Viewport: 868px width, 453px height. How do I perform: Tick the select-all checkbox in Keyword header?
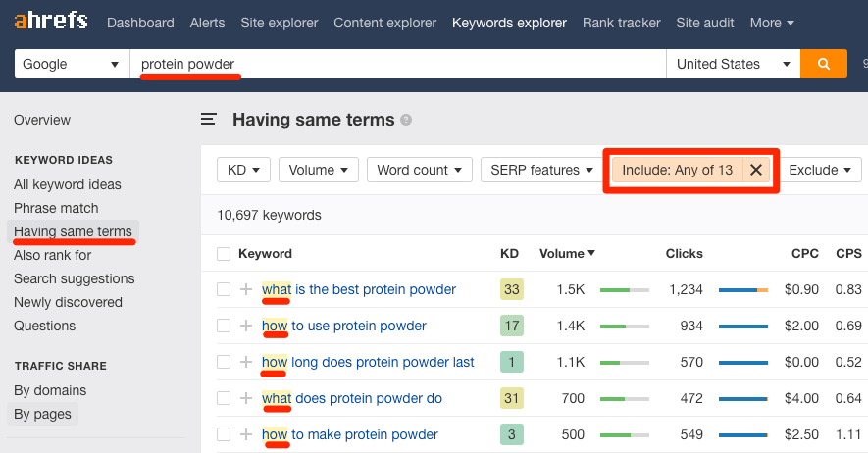pos(224,254)
